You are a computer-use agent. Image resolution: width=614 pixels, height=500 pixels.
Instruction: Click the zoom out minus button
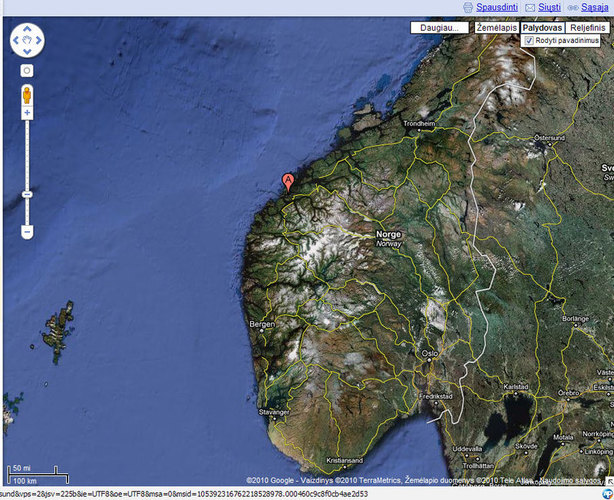[x=27, y=231]
